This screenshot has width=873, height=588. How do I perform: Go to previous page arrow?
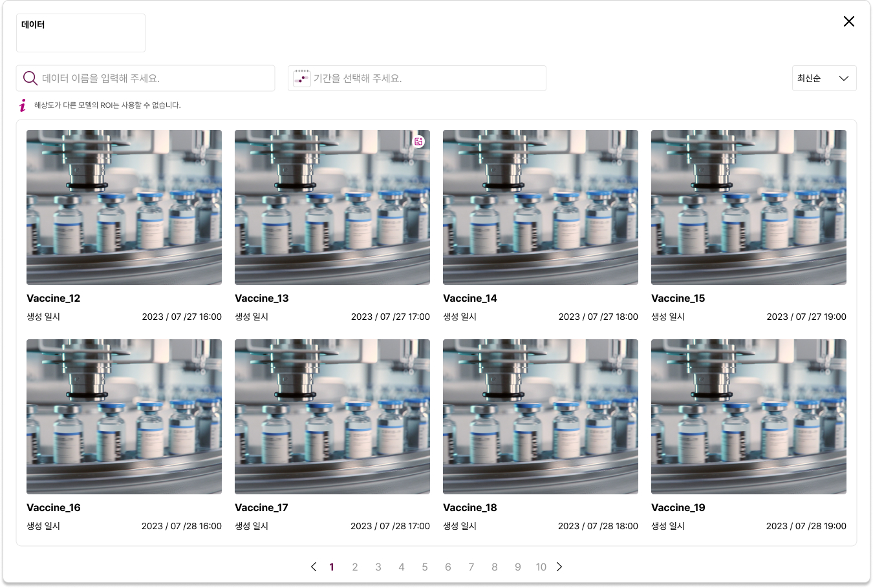point(314,567)
